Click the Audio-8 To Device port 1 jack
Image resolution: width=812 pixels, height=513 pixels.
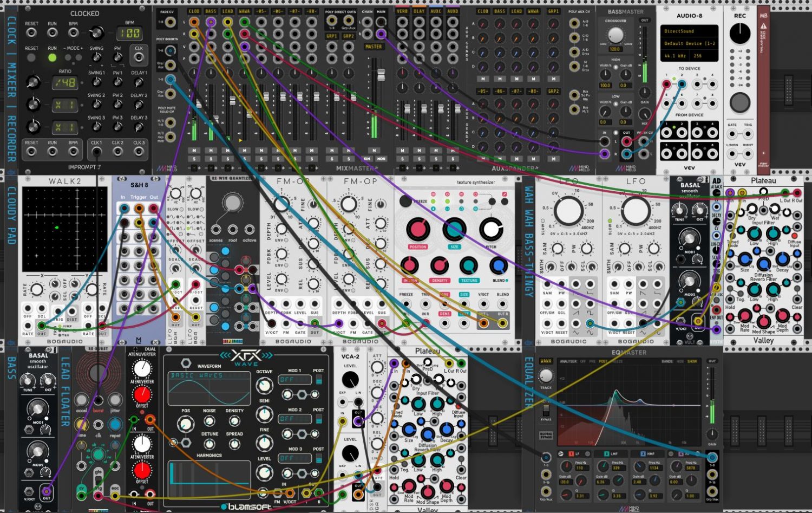coord(667,84)
